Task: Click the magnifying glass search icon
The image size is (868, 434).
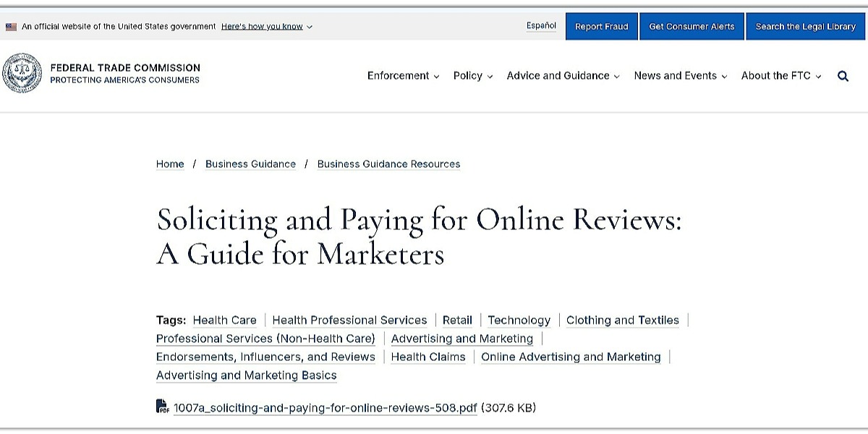Action: [843, 76]
